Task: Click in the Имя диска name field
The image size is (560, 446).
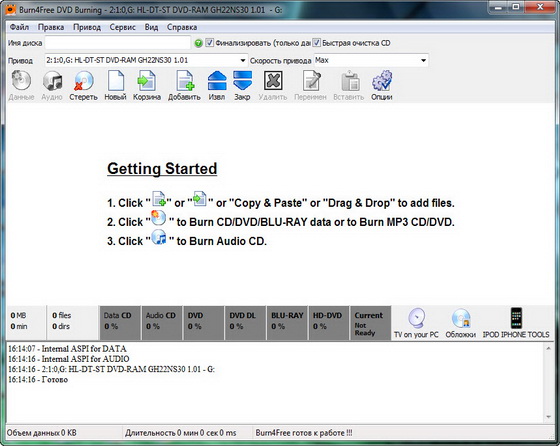Action: 118,43
